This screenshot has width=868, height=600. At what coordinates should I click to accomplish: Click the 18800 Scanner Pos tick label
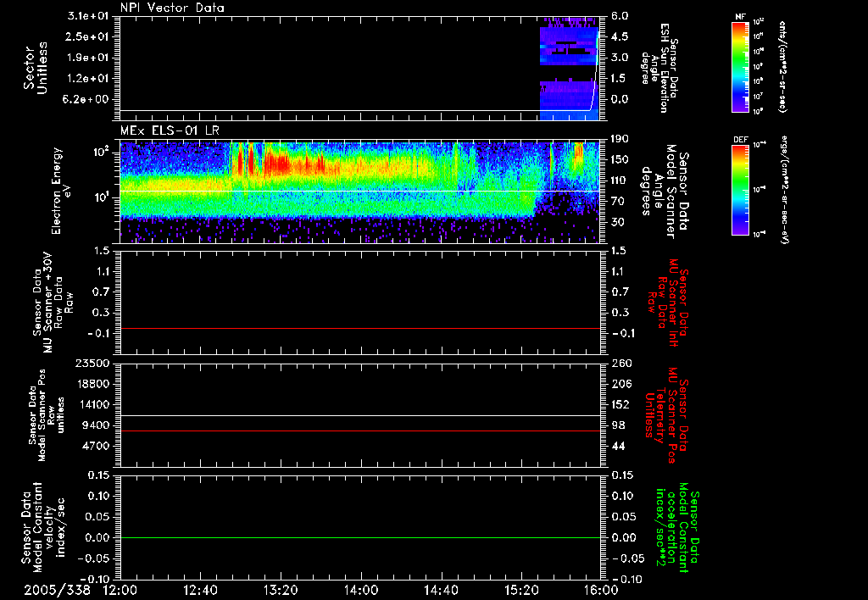pos(92,384)
